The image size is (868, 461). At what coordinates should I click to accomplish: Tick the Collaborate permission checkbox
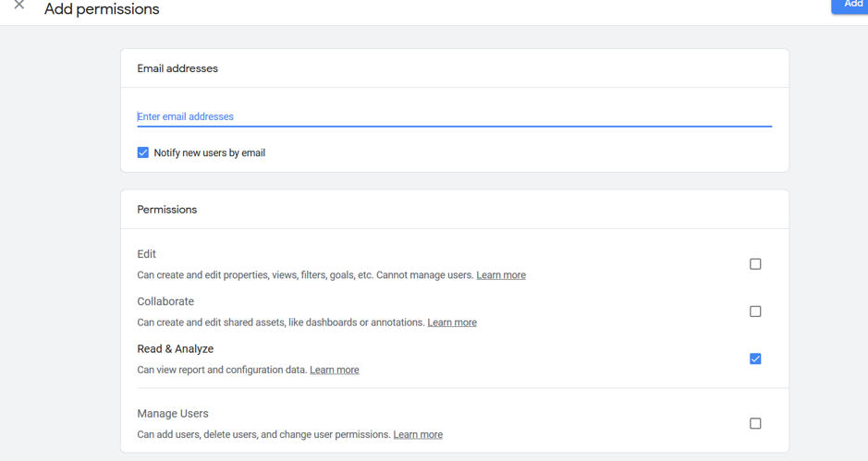[755, 311]
